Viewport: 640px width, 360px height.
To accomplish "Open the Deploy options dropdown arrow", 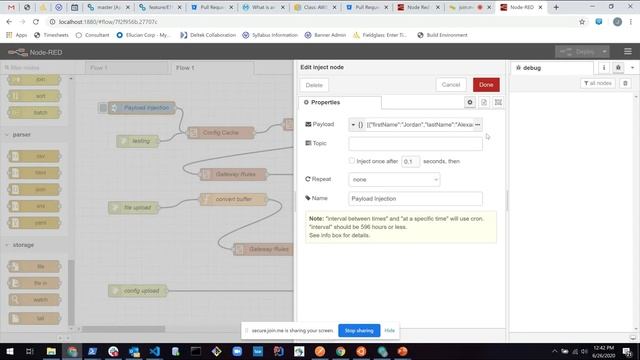I will tap(604, 52).
